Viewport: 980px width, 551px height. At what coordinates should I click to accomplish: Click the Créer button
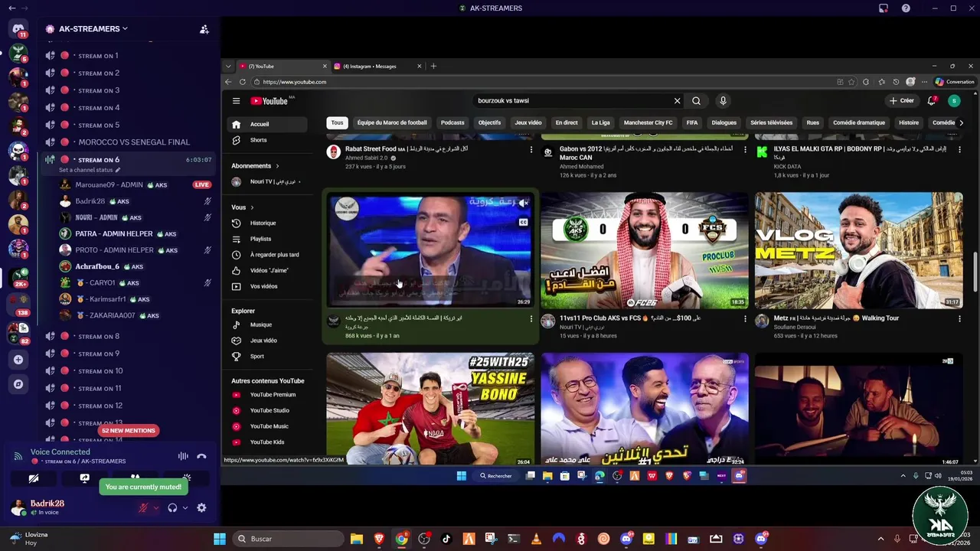[902, 101]
